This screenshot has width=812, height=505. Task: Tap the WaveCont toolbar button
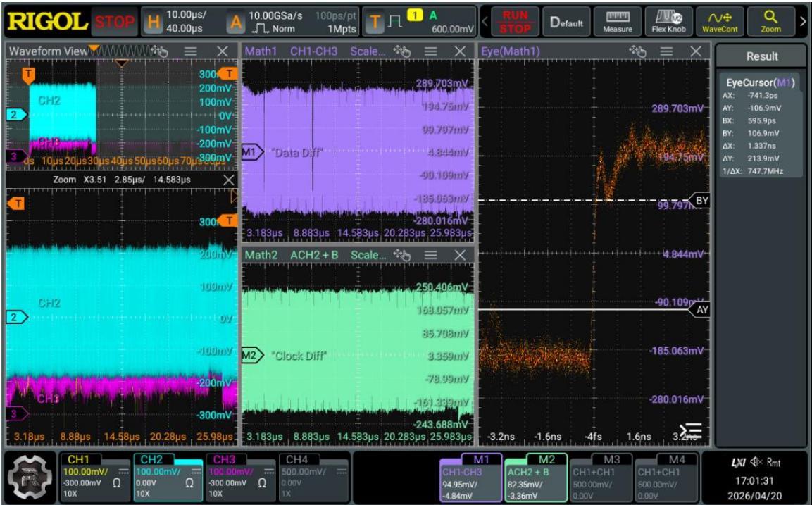[x=720, y=22]
